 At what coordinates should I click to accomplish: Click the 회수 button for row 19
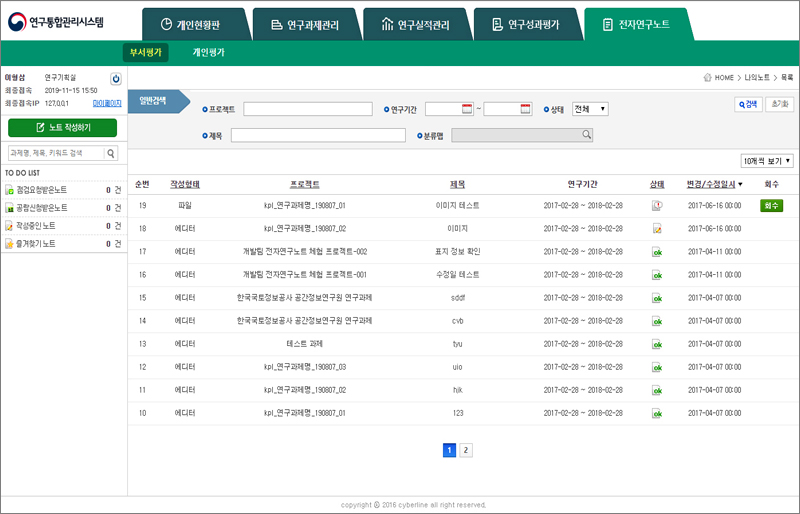tap(771, 205)
